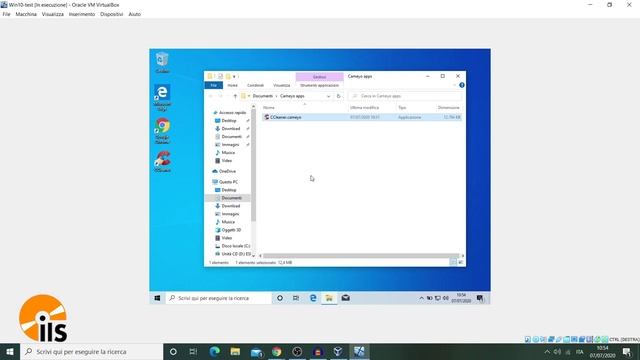The width and height of the screenshot is (640, 360).
Task: Open OneDrive in the navigation pane
Action: pyautogui.click(x=227, y=171)
